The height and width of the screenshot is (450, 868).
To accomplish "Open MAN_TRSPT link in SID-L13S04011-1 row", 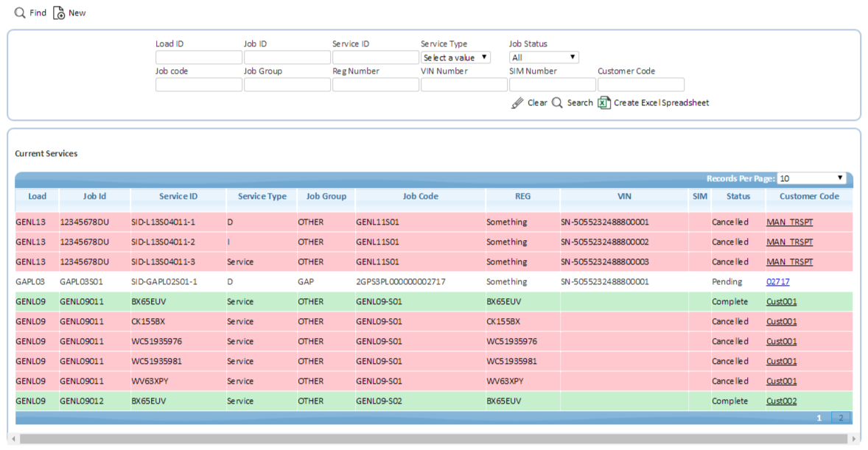I will 789,222.
